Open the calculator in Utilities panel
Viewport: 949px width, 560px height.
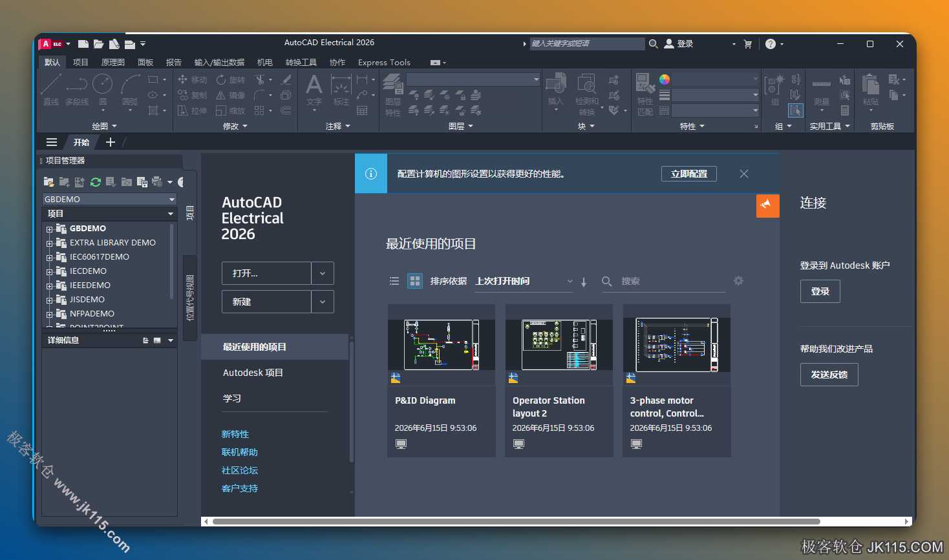845,110
